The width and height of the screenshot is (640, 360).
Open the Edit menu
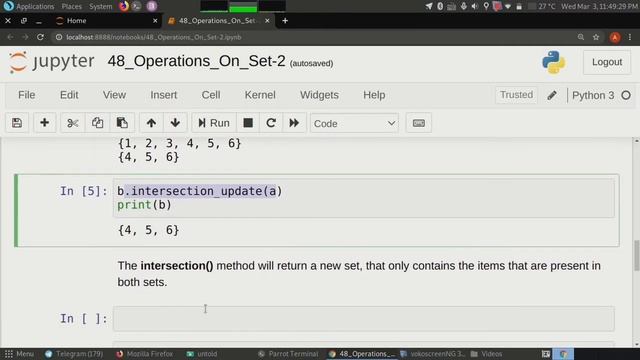[69, 95]
